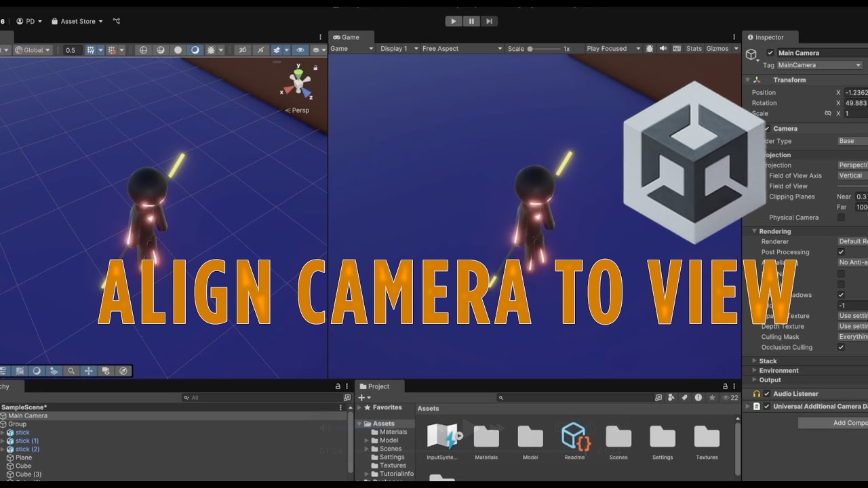Click the Step frame button

pyautogui.click(x=489, y=21)
